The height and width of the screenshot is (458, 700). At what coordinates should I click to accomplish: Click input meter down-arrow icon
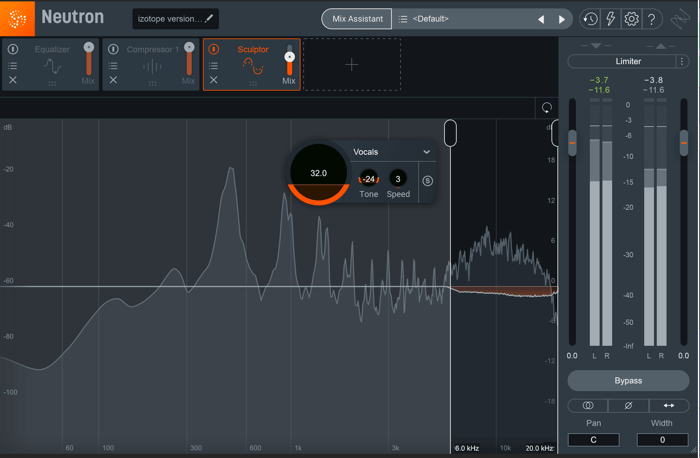pyautogui.click(x=596, y=46)
